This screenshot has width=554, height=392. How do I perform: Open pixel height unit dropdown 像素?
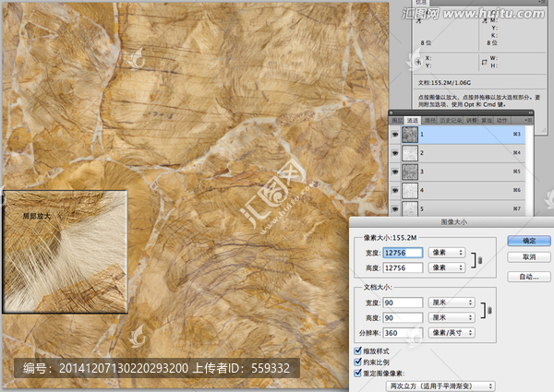coord(447,267)
